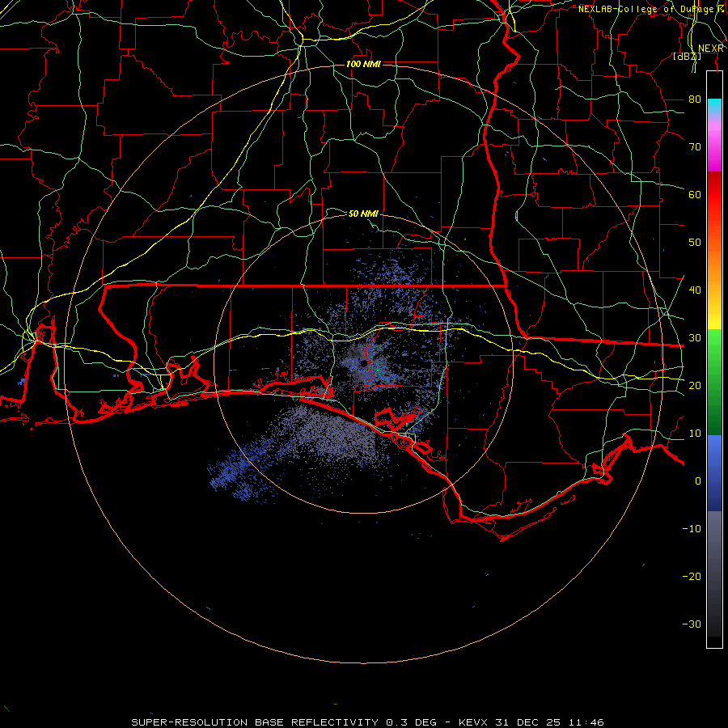Click the 20 value on dBZ scale
The height and width of the screenshot is (728, 728).
(x=695, y=385)
